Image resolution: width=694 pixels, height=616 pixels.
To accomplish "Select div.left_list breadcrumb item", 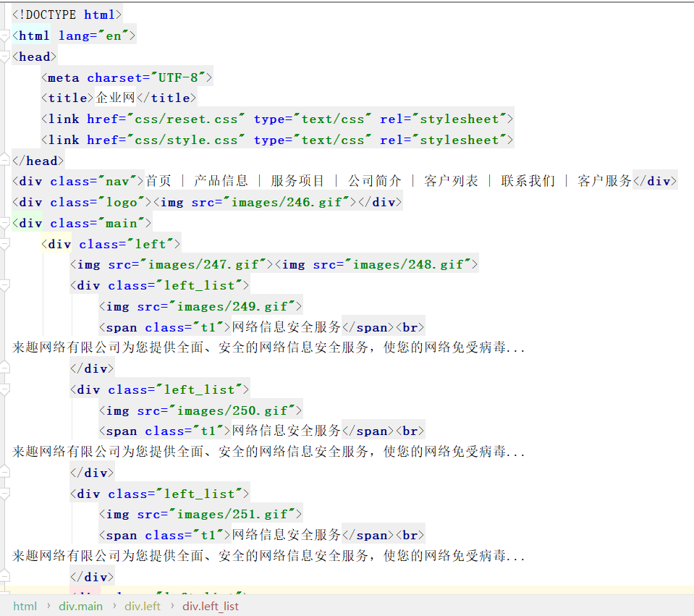I will (211, 607).
